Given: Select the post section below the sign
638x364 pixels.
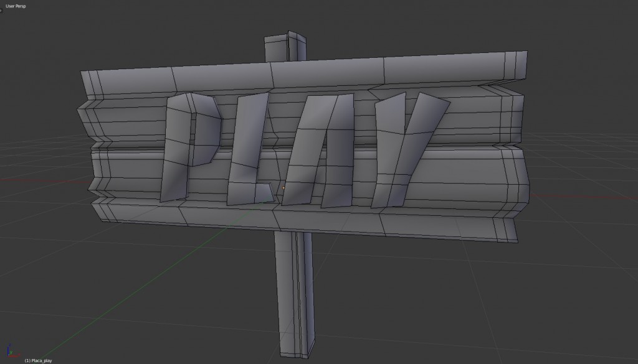Looking at the screenshot, I should [x=293, y=292].
